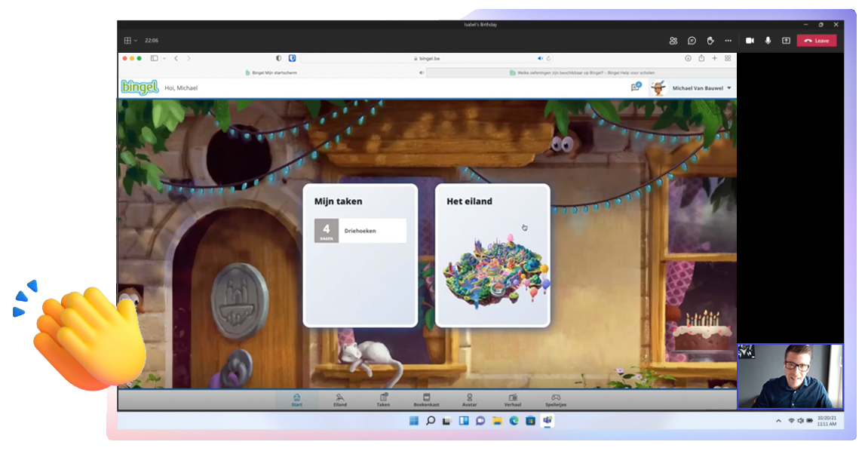Image resolution: width=868 pixels, height=451 pixels.
Task: Go forward in the Safari browser
Action: click(189, 58)
